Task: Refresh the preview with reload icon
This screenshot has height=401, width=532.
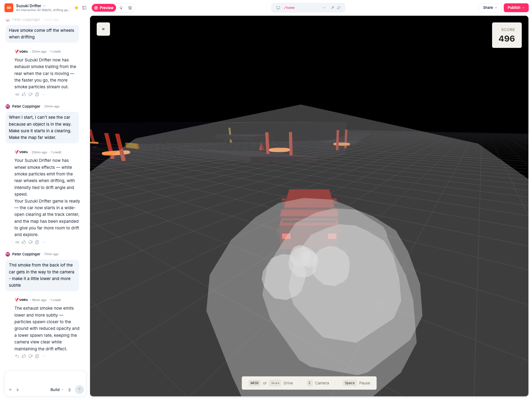Action: (x=339, y=8)
